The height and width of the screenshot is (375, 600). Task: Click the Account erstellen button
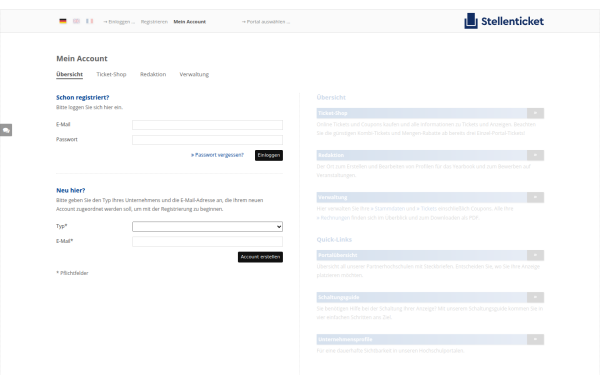pyautogui.click(x=260, y=257)
